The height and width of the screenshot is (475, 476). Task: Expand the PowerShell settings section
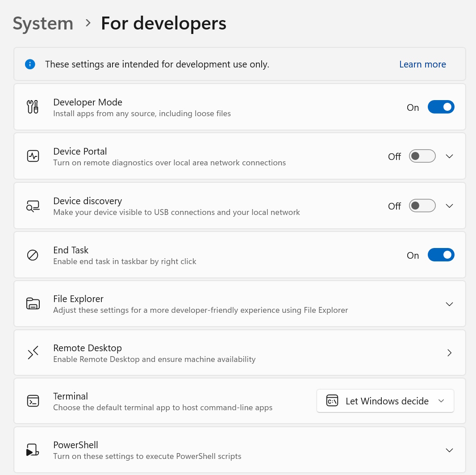pos(449,450)
